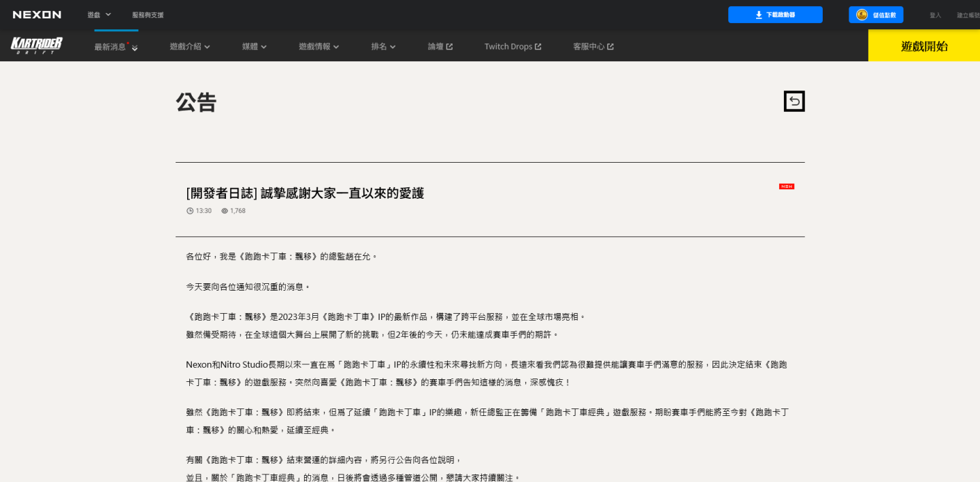Image resolution: width=980 pixels, height=482 pixels.
Task: Click the KartRider Drift logo
Action: tap(37, 46)
